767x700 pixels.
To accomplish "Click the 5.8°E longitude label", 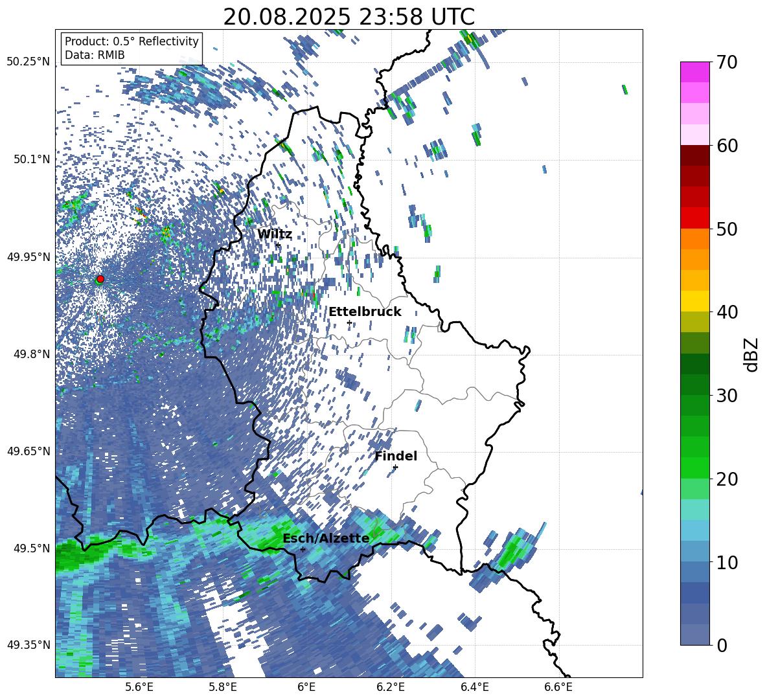I will click(223, 687).
